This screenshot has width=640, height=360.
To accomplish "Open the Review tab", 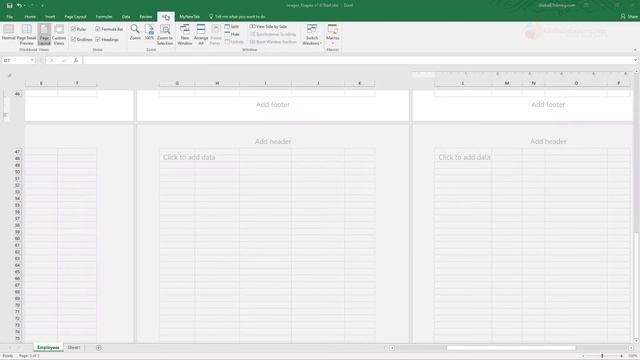I will [146, 17].
